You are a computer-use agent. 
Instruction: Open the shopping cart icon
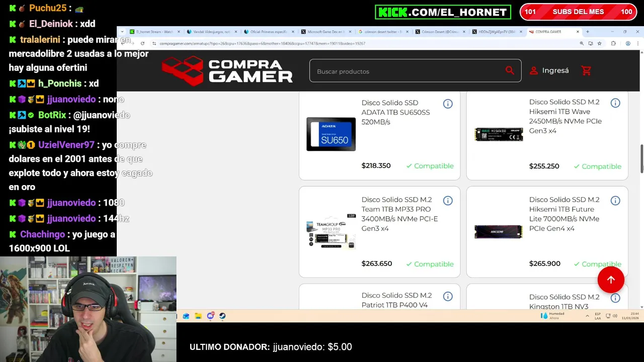pyautogui.click(x=586, y=71)
